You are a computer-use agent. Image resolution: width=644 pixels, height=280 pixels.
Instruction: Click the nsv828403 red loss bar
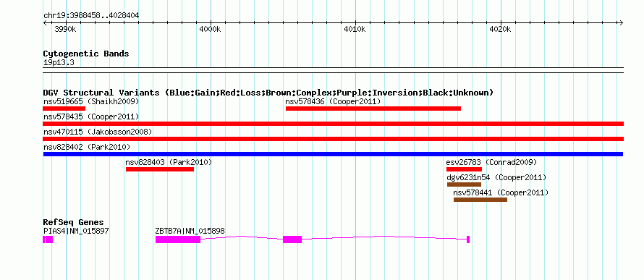click(x=160, y=169)
